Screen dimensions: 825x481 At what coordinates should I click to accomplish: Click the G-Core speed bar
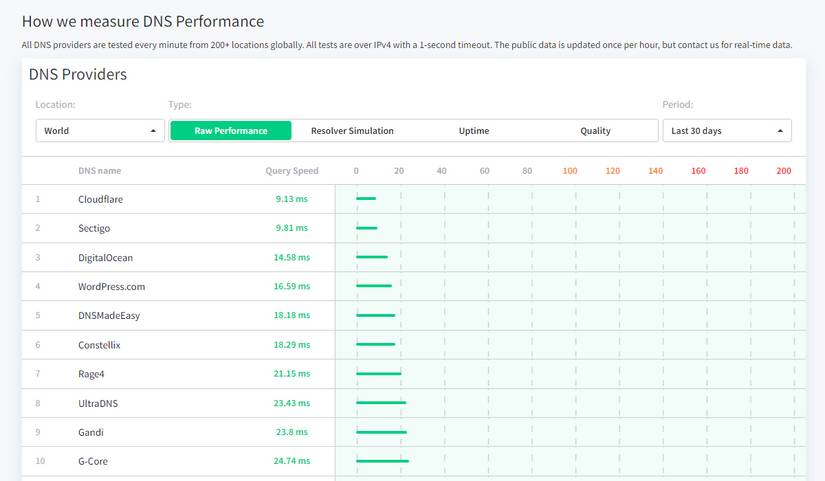(383, 461)
